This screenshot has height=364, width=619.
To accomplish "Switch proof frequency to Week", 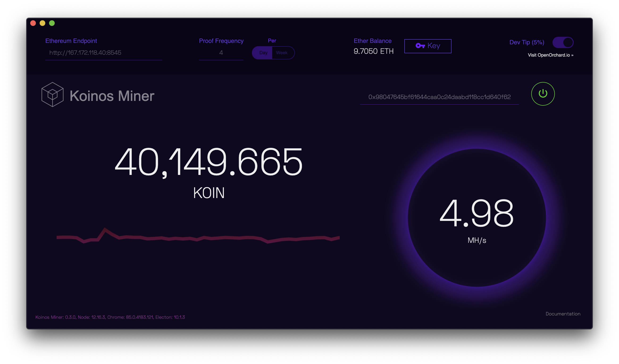I will coord(282,53).
